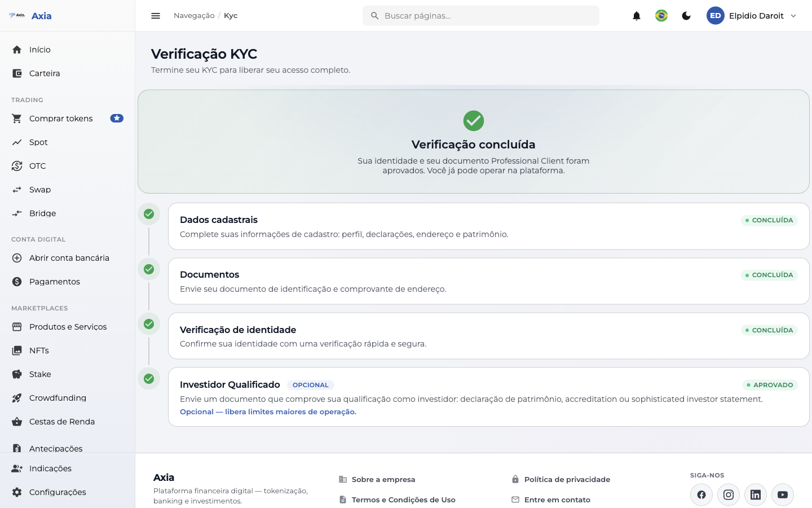This screenshot has height=508, width=812.
Task: Open Elpidio Daroit user menu
Action: 752,16
